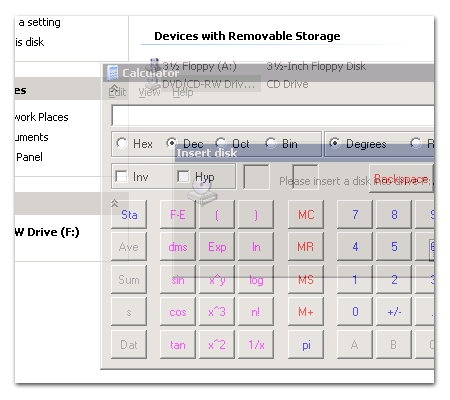This screenshot has width=450, height=400.
Task: Open the Calculator Help menu
Action: pyautogui.click(x=183, y=92)
